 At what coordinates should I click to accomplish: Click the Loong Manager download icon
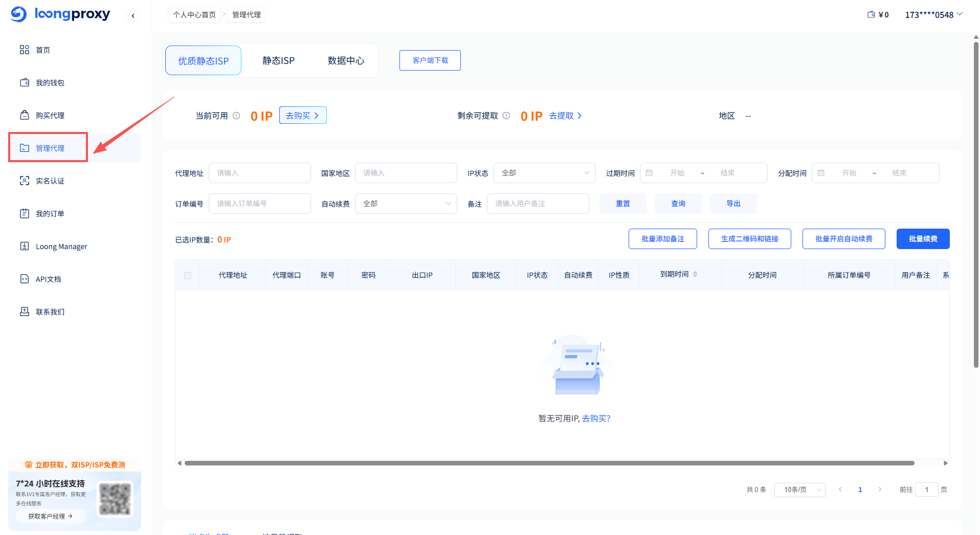[x=24, y=246]
